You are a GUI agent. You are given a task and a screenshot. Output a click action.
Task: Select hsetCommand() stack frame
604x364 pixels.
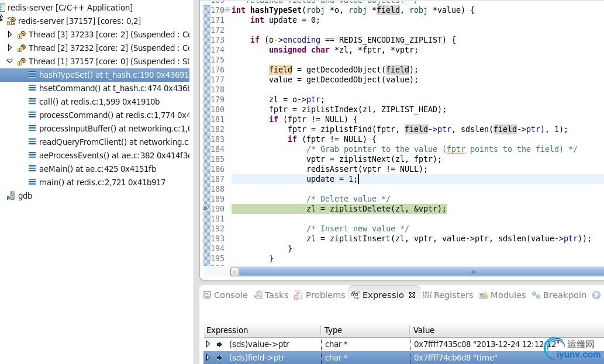114,88
